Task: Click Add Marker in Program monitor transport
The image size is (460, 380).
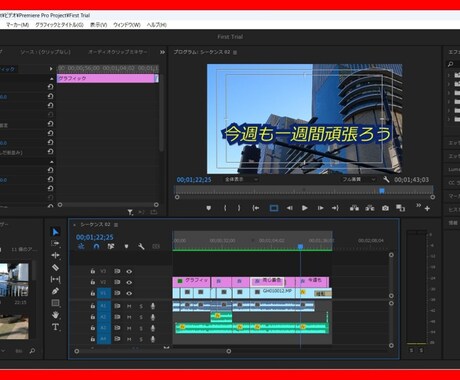Action: (x=209, y=208)
